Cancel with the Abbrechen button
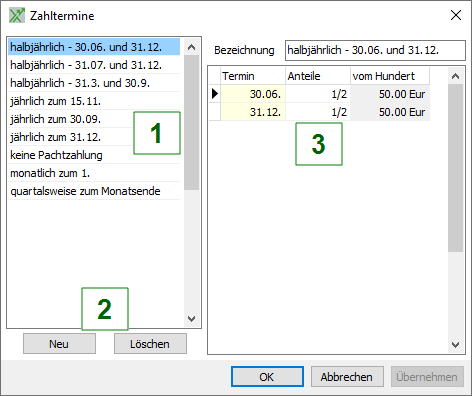The width and height of the screenshot is (472, 396). pos(347,377)
